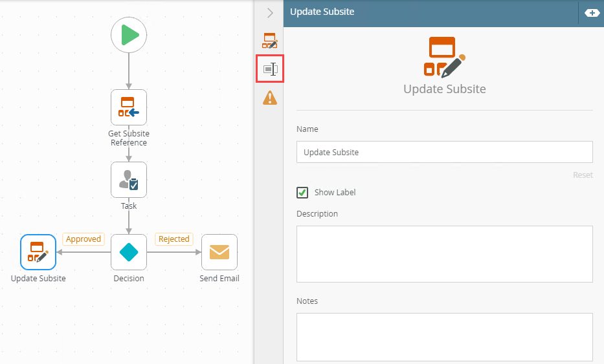Click the expand panel icon in header
The height and width of the screenshot is (364, 604).
coord(592,13)
